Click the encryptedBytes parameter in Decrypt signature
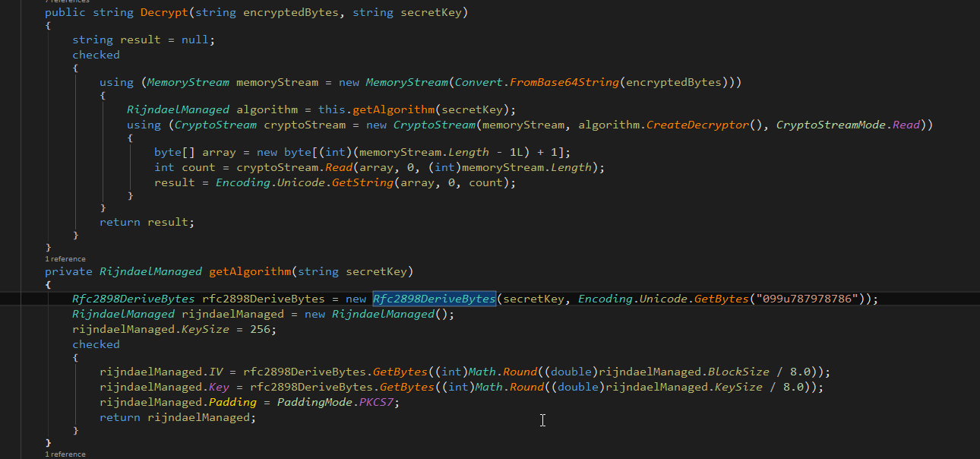 click(x=291, y=13)
